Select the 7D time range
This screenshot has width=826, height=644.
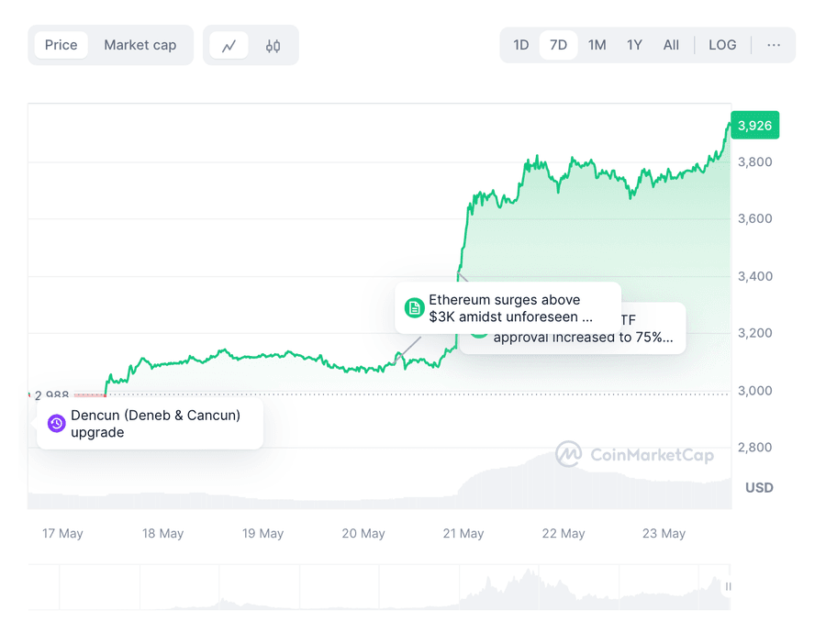click(x=558, y=45)
